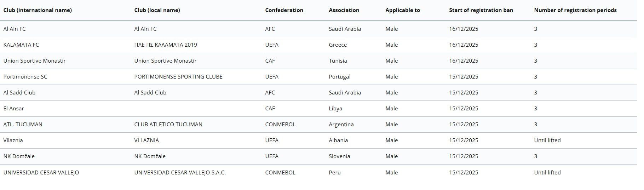Image resolution: width=644 pixels, height=190 pixels.
Task: Select the CLUB ATLETICO TUCUMAN local name
Action: [168, 125]
